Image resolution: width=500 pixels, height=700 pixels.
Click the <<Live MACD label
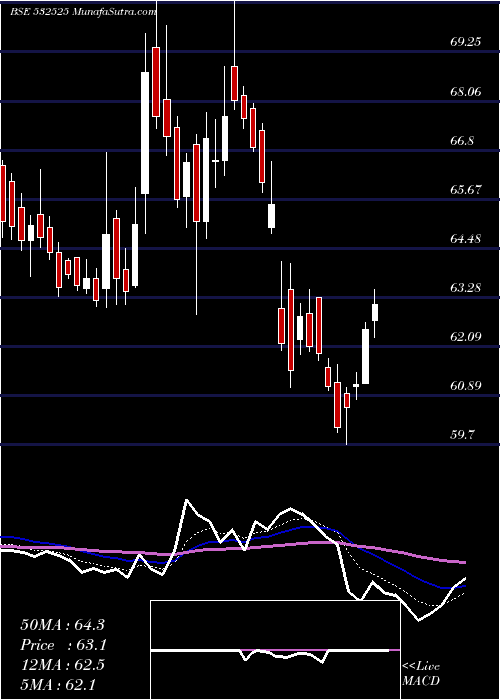pos(421,673)
